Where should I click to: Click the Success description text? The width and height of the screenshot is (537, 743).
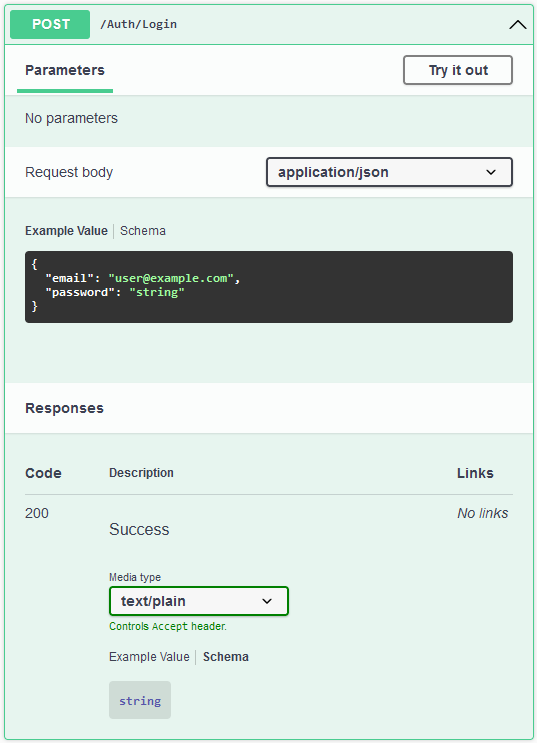139,529
